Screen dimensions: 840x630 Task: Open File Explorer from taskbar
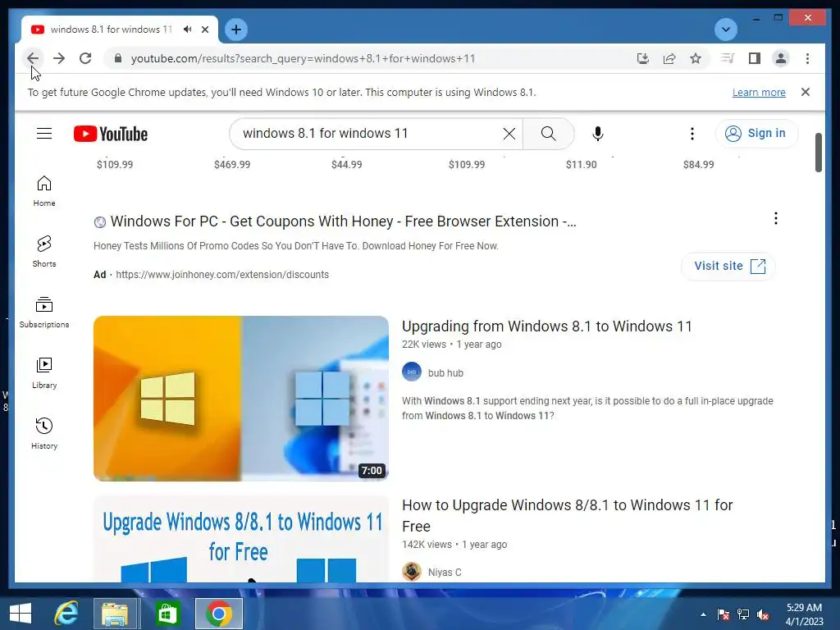pos(115,614)
